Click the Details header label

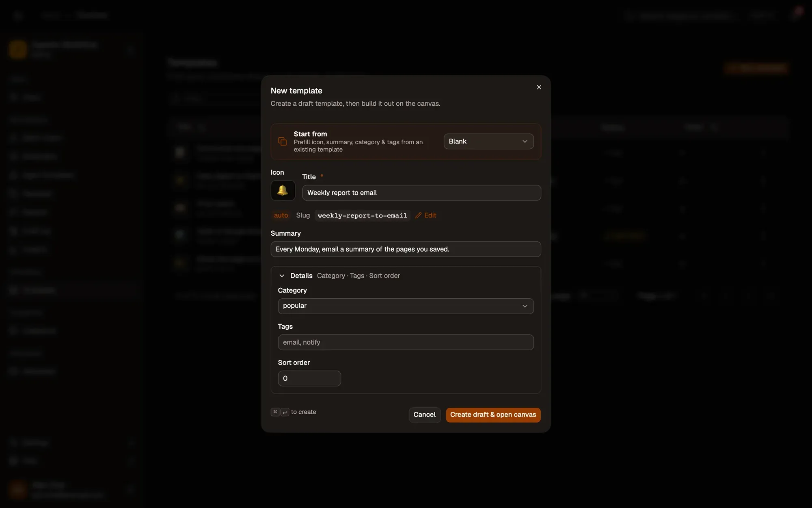(301, 276)
